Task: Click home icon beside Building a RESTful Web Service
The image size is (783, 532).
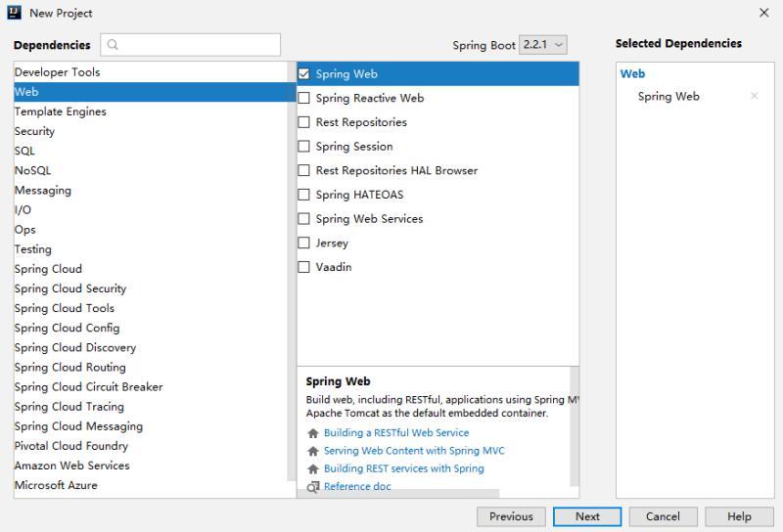Action: 313,433
